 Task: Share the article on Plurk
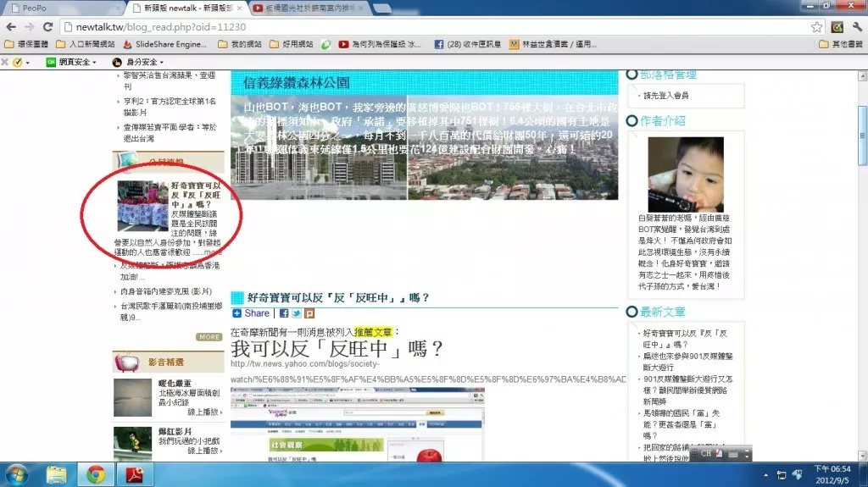[x=309, y=313]
